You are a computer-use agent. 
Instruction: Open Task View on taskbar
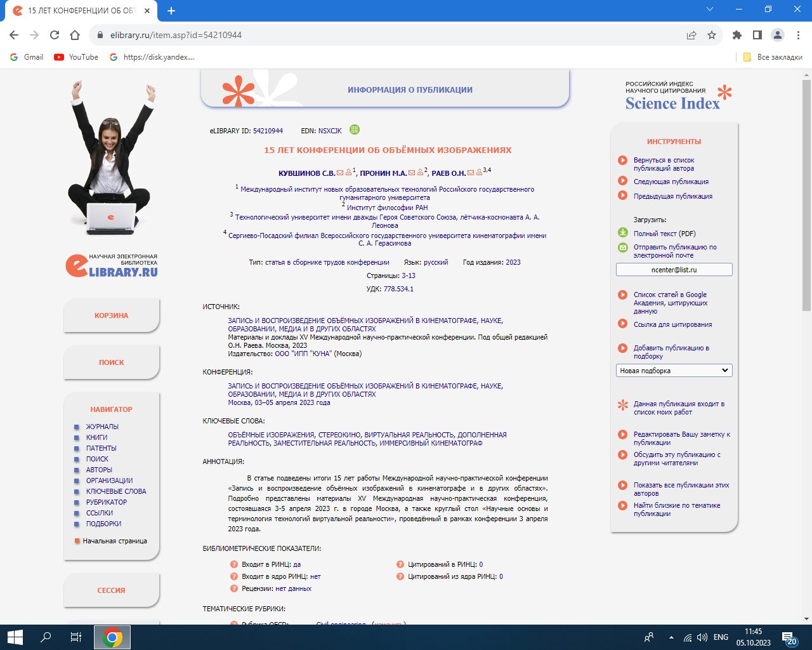point(76,637)
